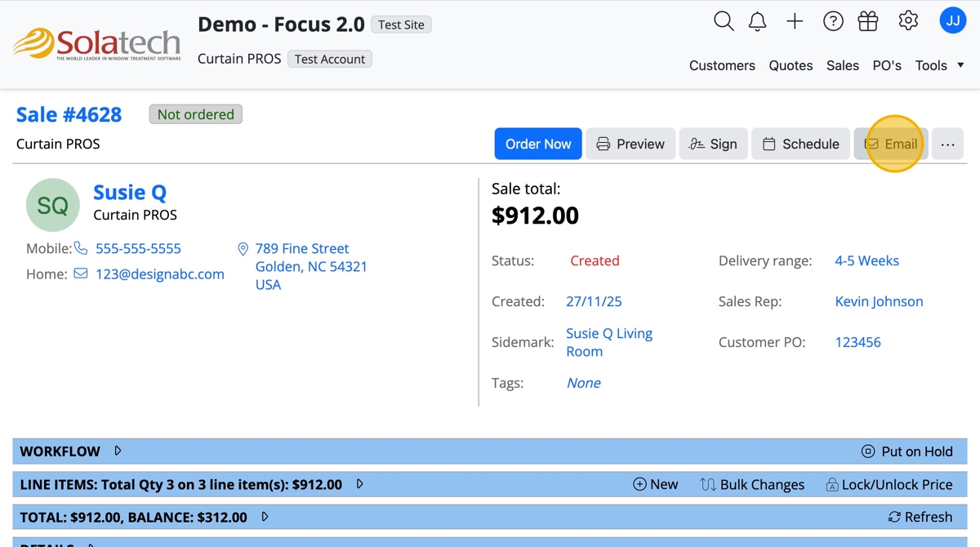
Task: Expand the WORKFLOW section
Action: 118,451
